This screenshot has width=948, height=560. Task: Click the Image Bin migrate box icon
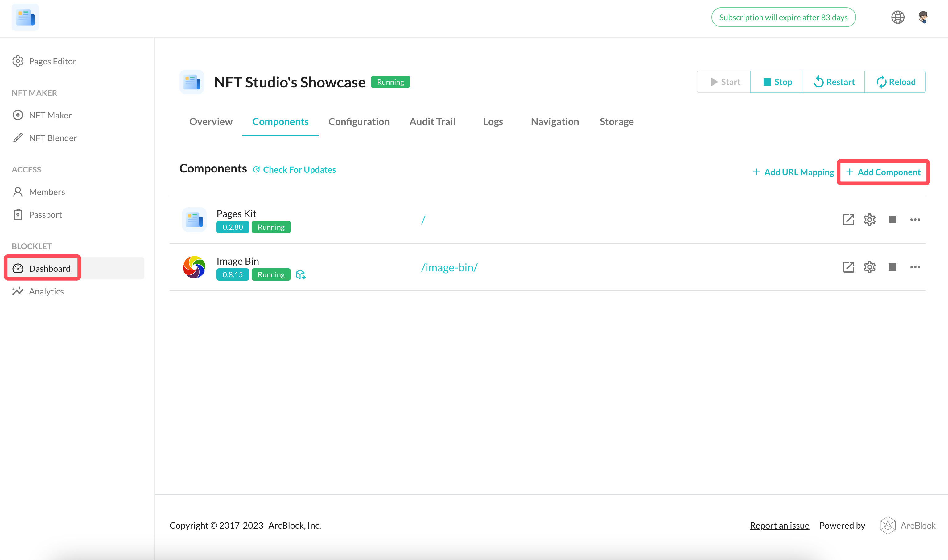[300, 275]
